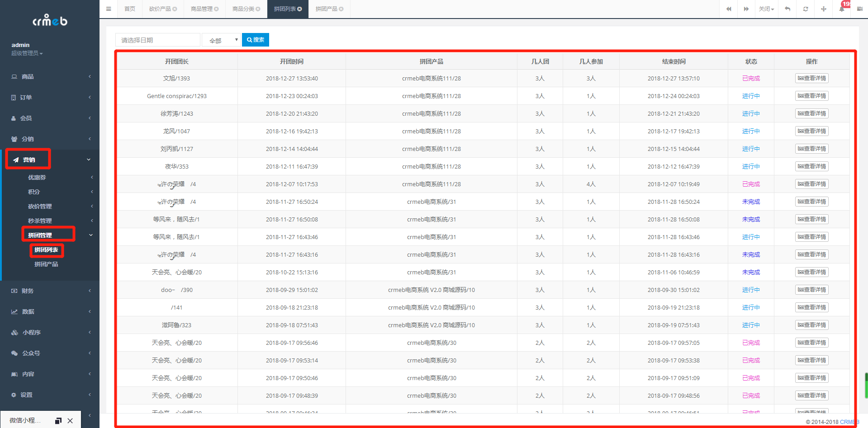
Task: Click the crmeb logo
Action: click(50, 20)
